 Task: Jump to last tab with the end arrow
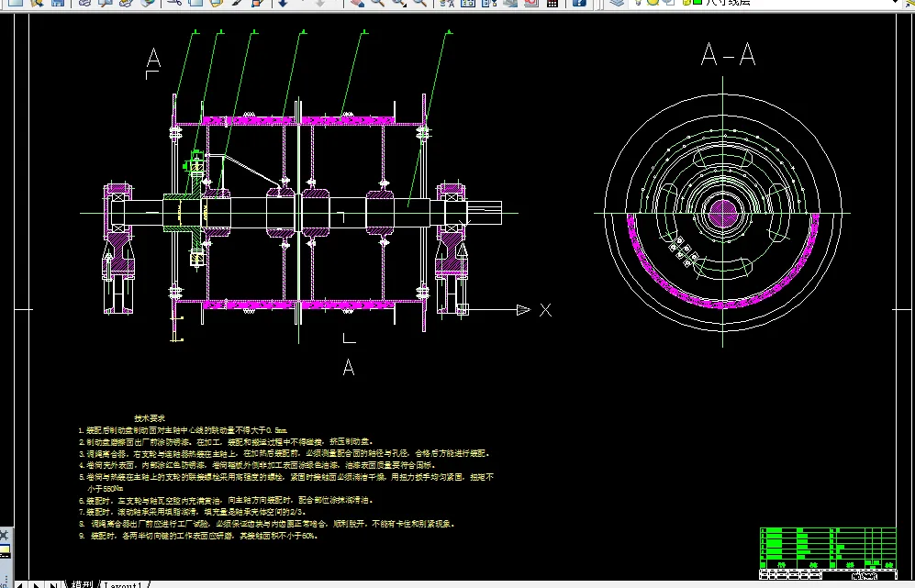[53, 584]
